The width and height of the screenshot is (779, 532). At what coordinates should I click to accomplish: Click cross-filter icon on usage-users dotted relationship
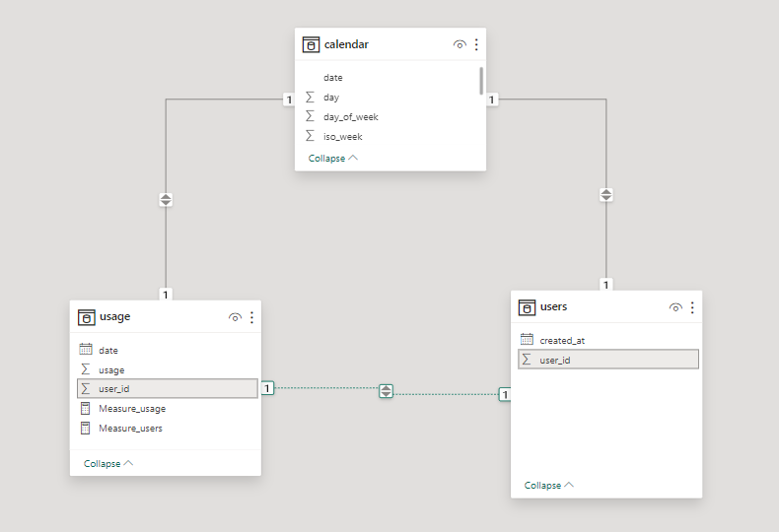point(386,391)
